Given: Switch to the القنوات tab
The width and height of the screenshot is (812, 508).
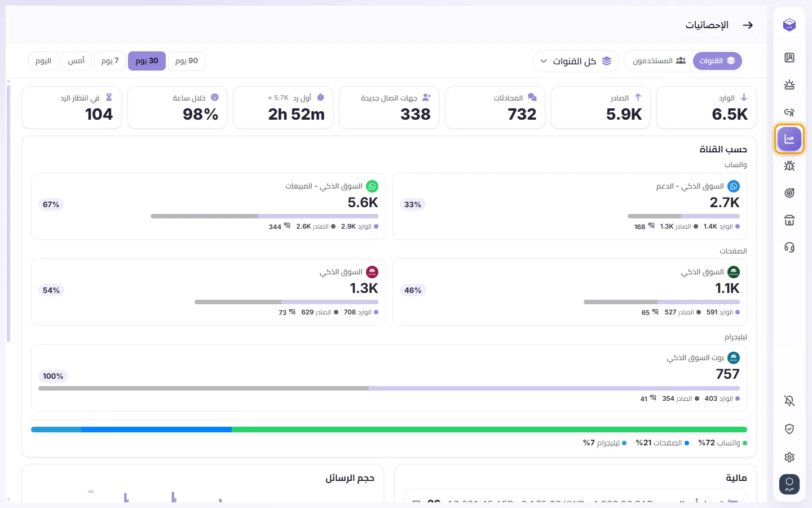Looking at the screenshot, I should click(717, 61).
